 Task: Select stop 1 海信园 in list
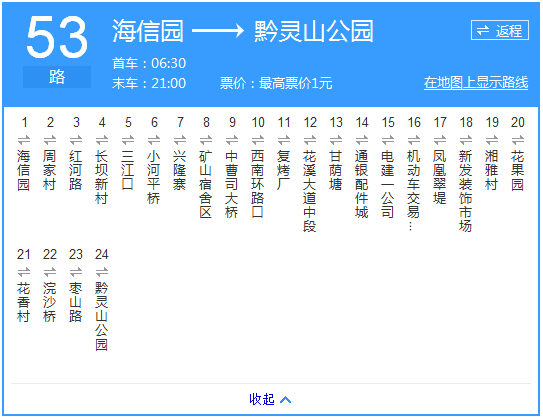(24, 170)
